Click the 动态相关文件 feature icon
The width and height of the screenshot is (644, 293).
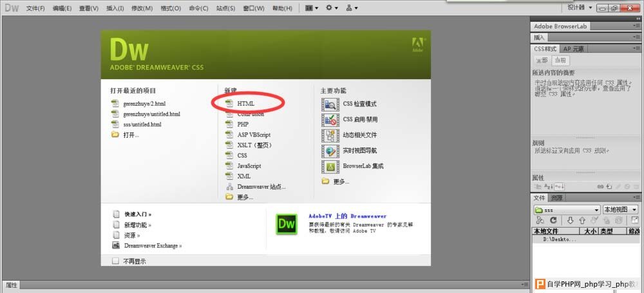[x=330, y=135]
